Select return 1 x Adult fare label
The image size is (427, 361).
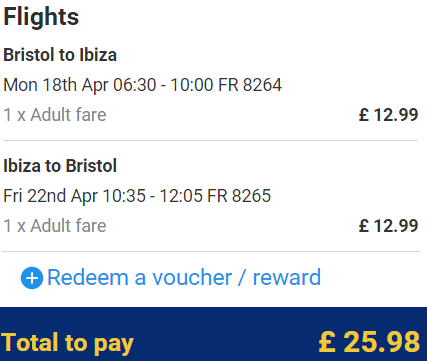click(x=55, y=226)
